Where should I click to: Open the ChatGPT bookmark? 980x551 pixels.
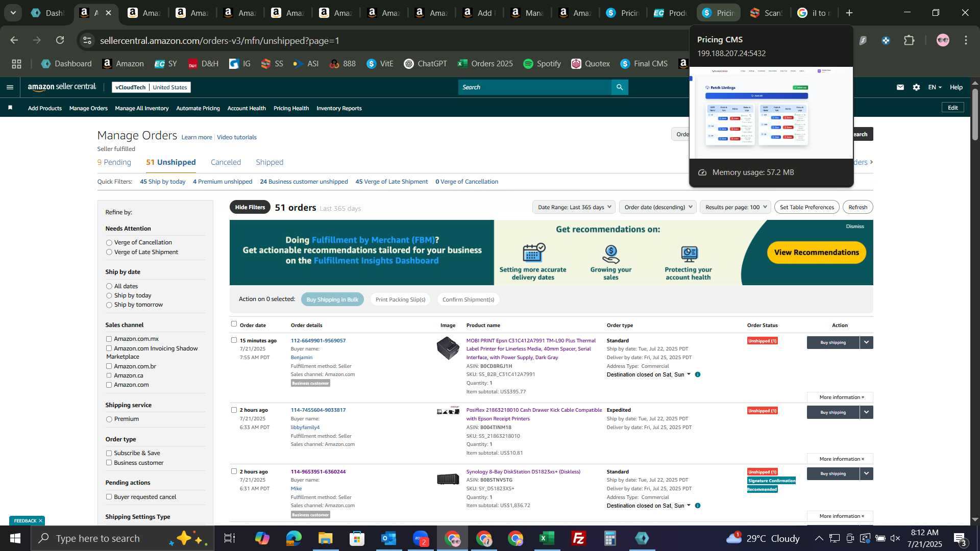pos(426,64)
